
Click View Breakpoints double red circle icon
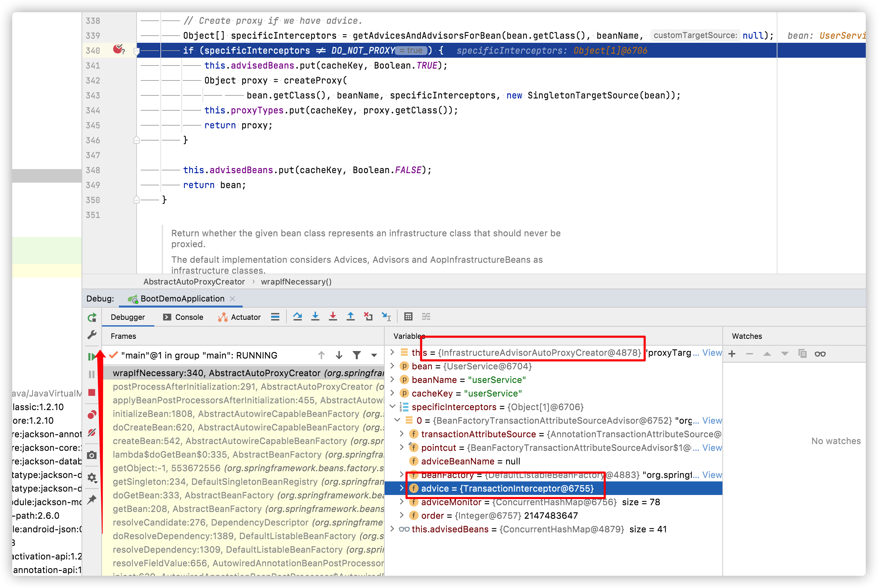click(91, 415)
